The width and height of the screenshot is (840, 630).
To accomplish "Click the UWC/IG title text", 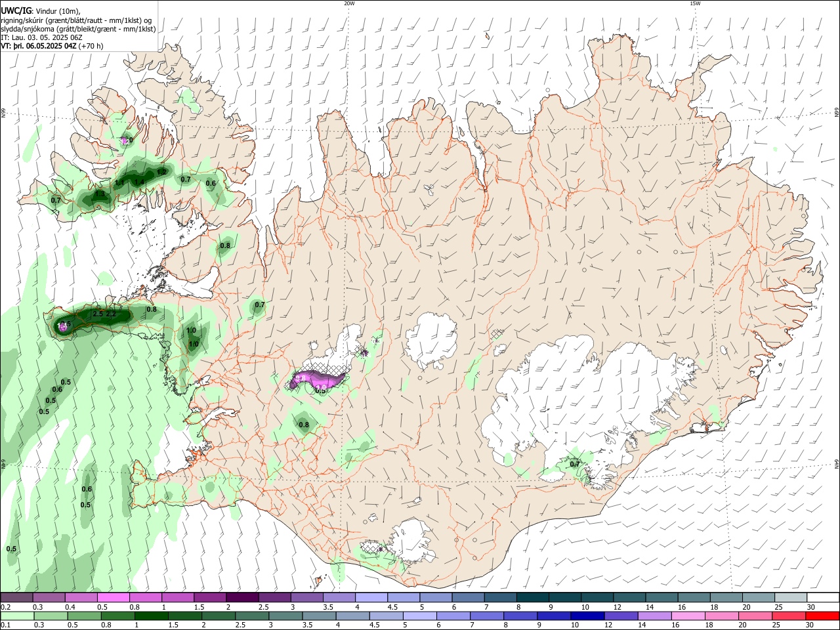I will (15, 10).
